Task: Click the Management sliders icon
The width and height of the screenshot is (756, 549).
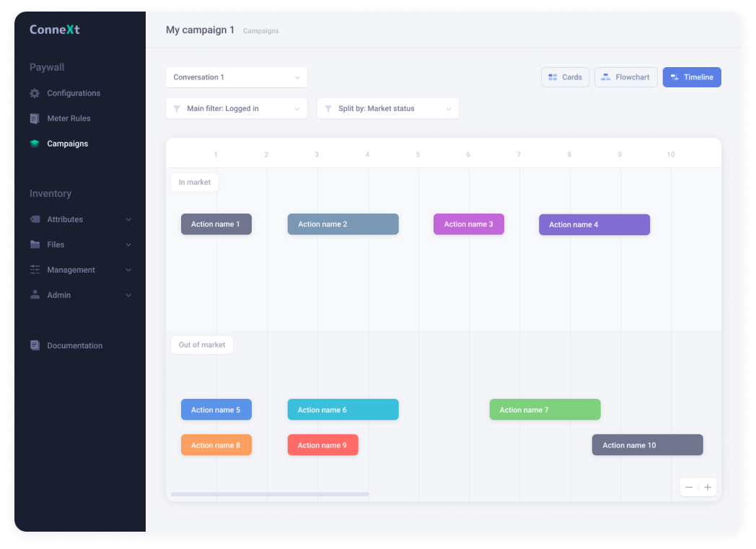Action: pyautogui.click(x=35, y=270)
